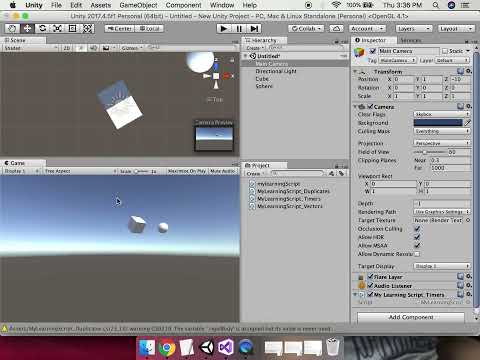Screen dimensions: 480x360
Task: Select the Rect transform tool
Action: [72, 29]
